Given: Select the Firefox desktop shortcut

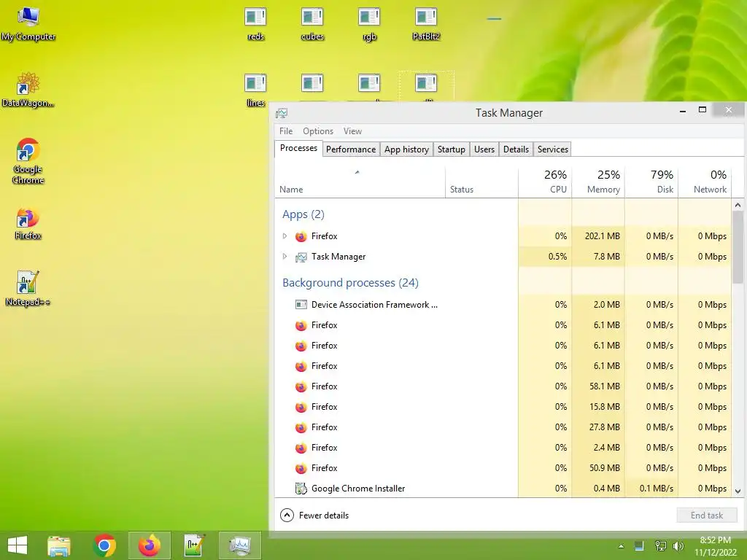Looking at the screenshot, I should [x=28, y=224].
